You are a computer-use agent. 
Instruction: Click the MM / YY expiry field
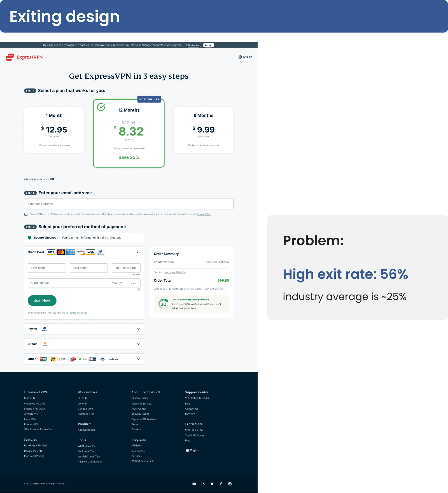[117, 283]
